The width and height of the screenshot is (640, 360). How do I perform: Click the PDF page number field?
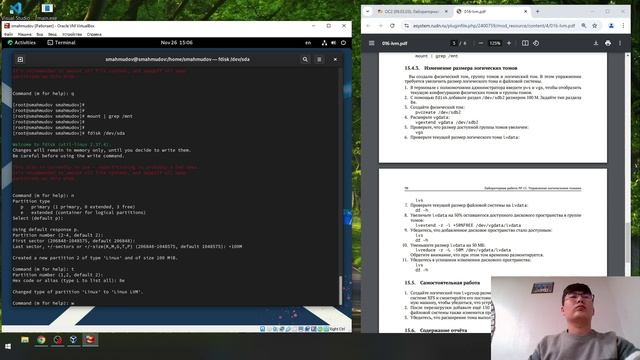pyautogui.click(x=454, y=43)
